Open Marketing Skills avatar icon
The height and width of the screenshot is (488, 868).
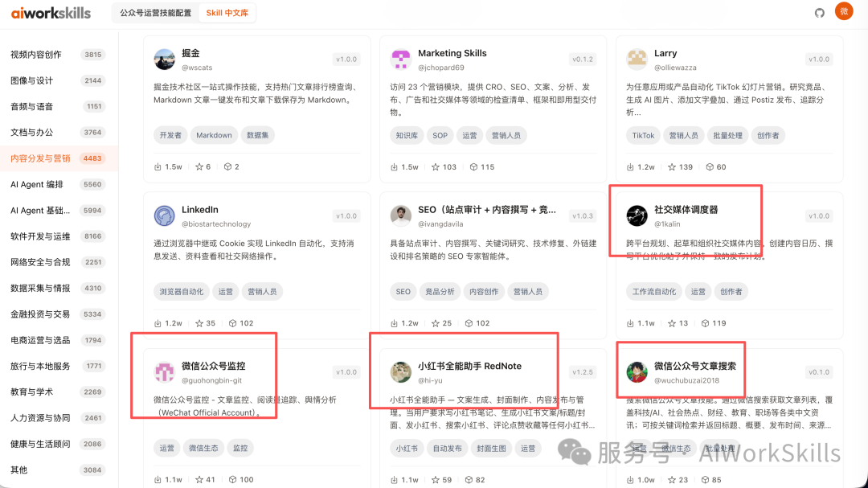click(401, 59)
